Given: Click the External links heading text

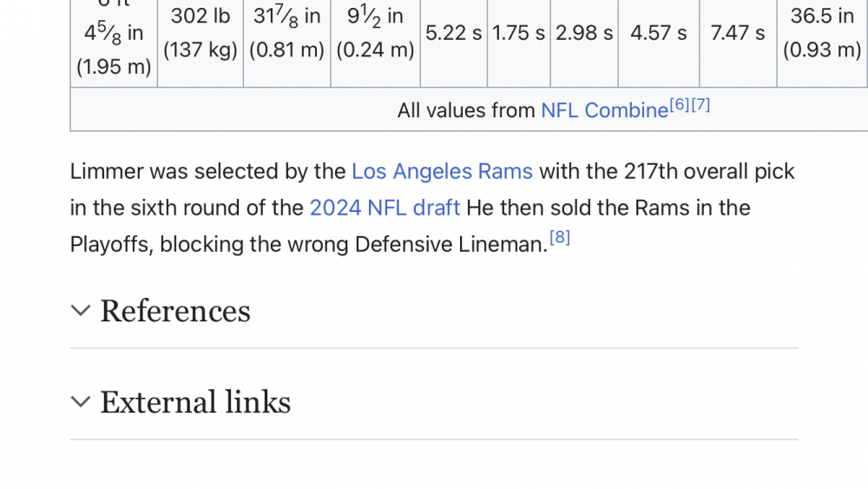Looking at the screenshot, I should click(x=195, y=402).
